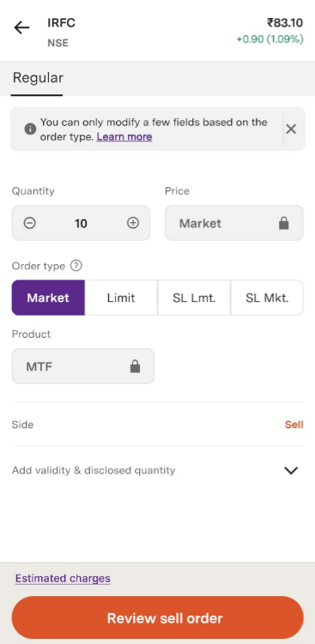Click Add validity & disclosed quantity text
Screen dimensions: 315x644
pyautogui.click(x=94, y=470)
